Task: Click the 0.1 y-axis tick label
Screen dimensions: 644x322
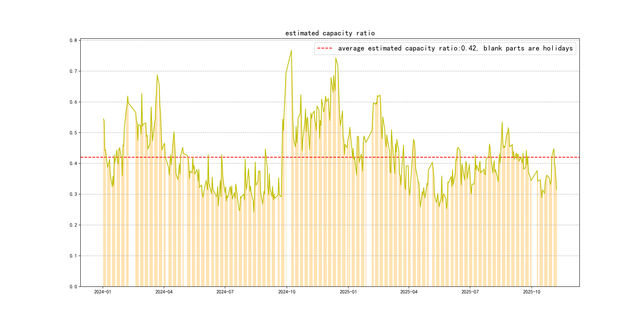Action: click(x=73, y=256)
